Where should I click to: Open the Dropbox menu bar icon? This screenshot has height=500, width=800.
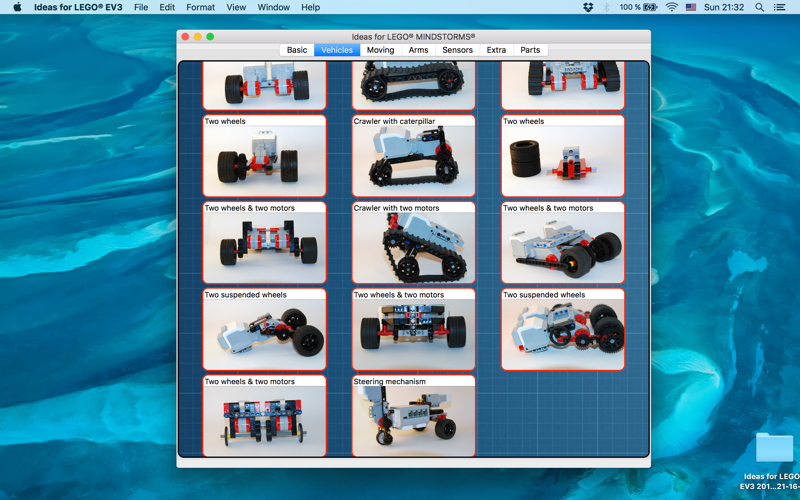[588, 7]
